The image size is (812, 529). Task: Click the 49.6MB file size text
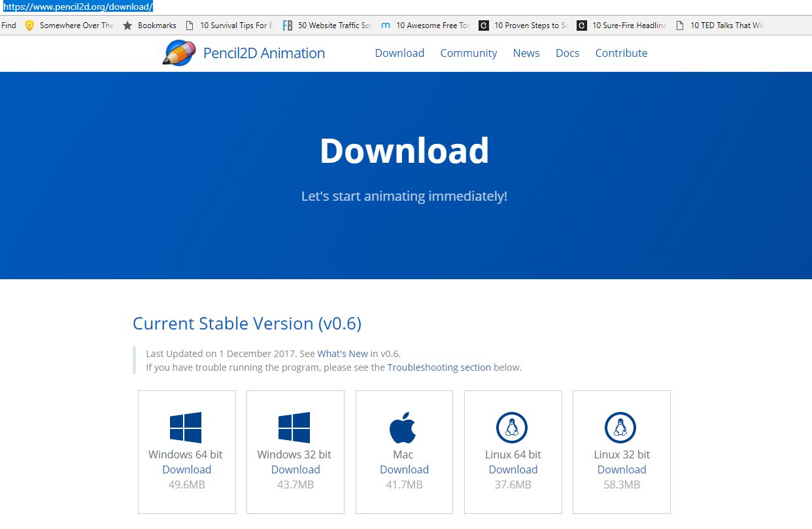tap(186, 485)
